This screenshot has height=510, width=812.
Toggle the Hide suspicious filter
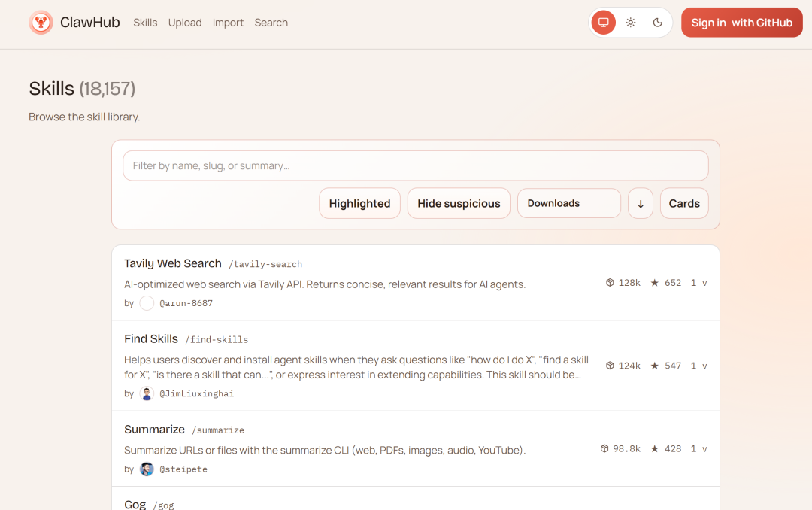point(459,203)
